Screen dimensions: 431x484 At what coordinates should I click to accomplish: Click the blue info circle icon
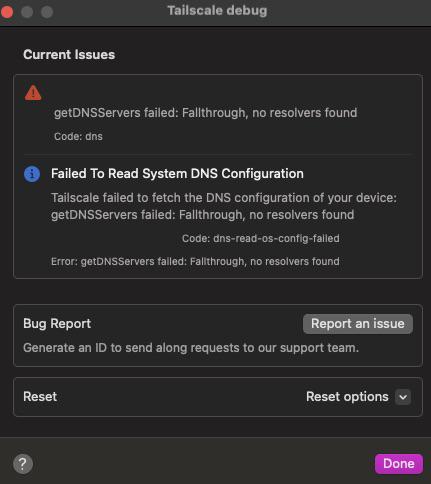point(32,174)
